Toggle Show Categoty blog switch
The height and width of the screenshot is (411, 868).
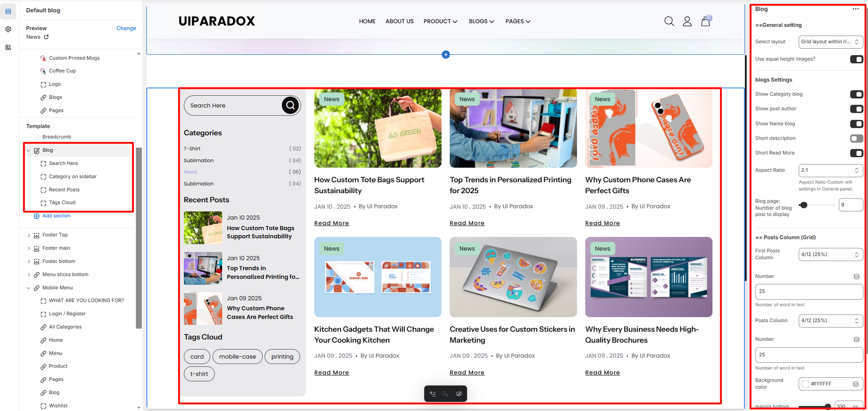(857, 94)
